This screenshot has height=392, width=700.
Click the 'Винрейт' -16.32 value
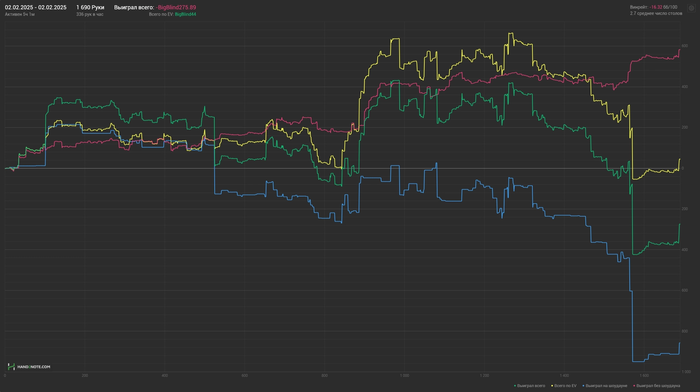[656, 7]
